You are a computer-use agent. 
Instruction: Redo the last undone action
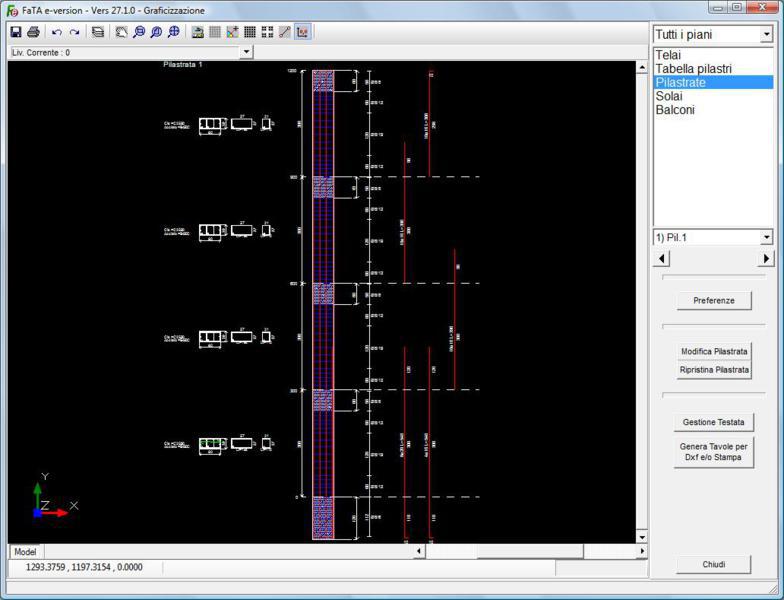(74, 32)
